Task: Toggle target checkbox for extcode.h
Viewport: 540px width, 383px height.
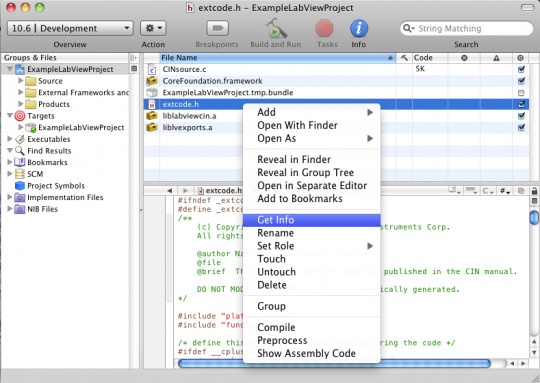Action: pyautogui.click(x=521, y=104)
